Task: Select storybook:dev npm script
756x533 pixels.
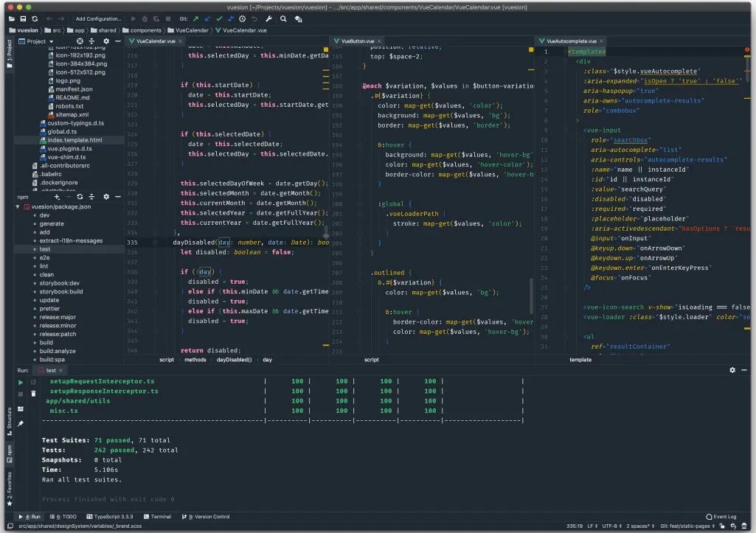Action: pos(59,283)
